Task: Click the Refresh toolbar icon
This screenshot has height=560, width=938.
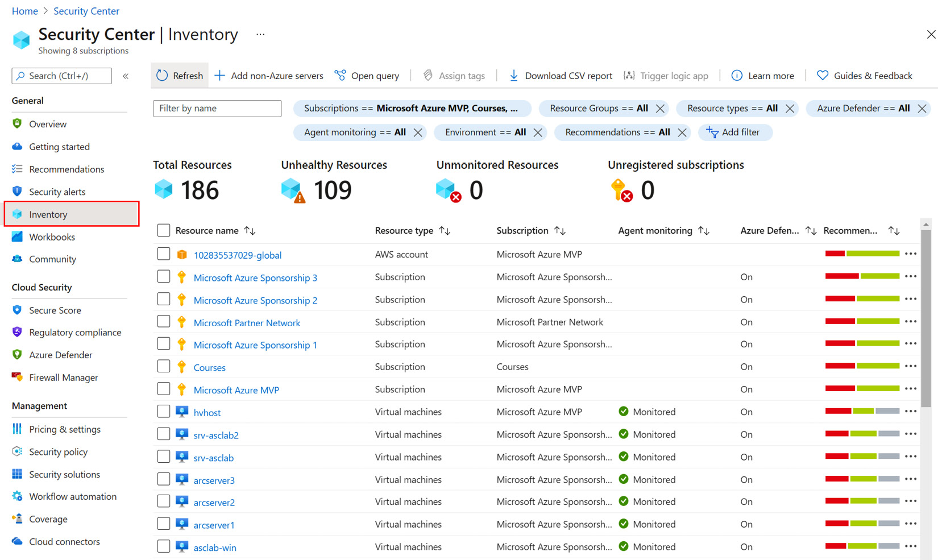Action: point(162,76)
